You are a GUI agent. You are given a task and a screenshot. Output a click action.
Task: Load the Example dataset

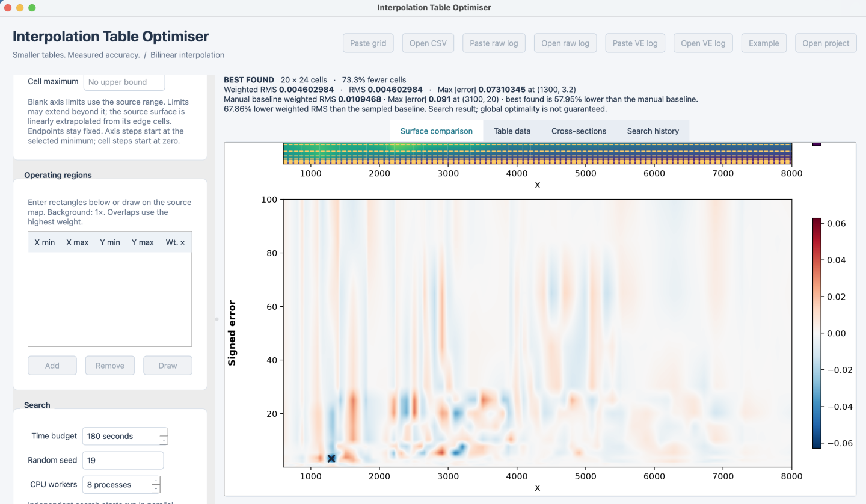(764, 43)
